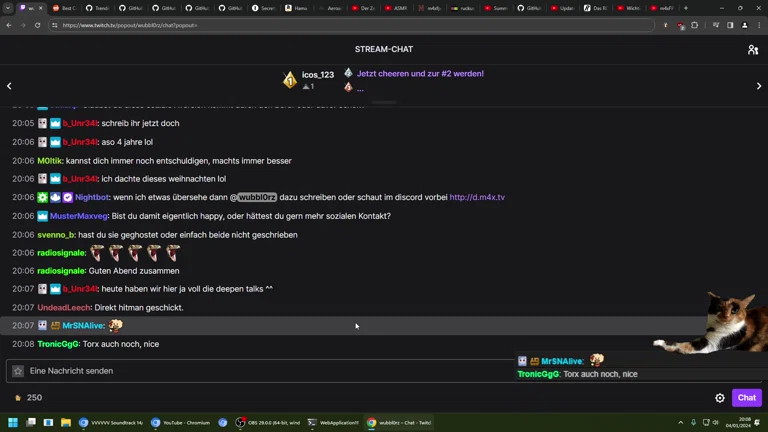Image resolution: width=768 pixels, height=432 pixels.
Task: Open icos_123 top cheerer profile
Action: 318,75
